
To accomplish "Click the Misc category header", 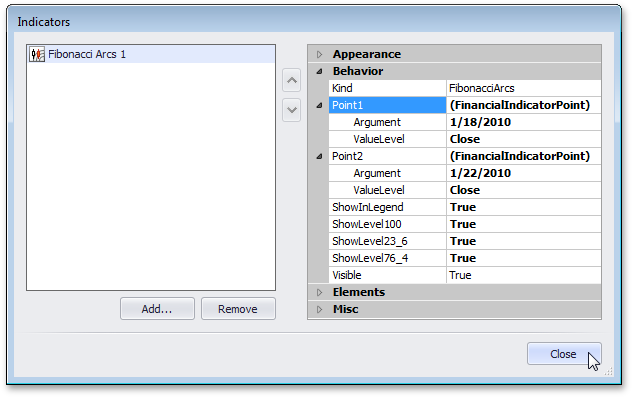I will pos(454,309).
